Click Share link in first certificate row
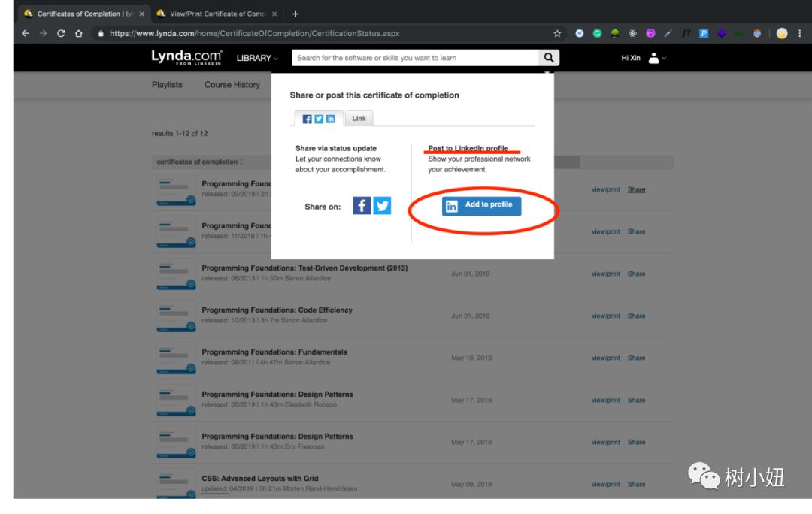Viewport: 812px width, 514px height. point(637,189)
